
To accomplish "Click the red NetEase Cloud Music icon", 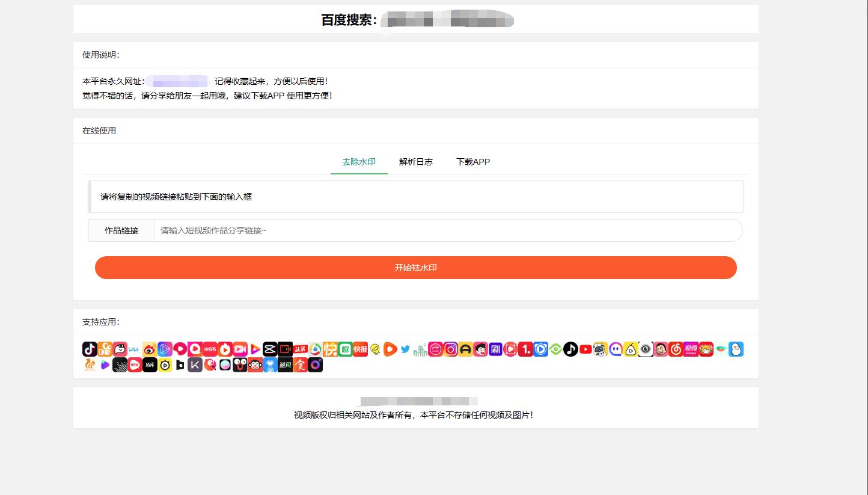I will pos(676,349).
